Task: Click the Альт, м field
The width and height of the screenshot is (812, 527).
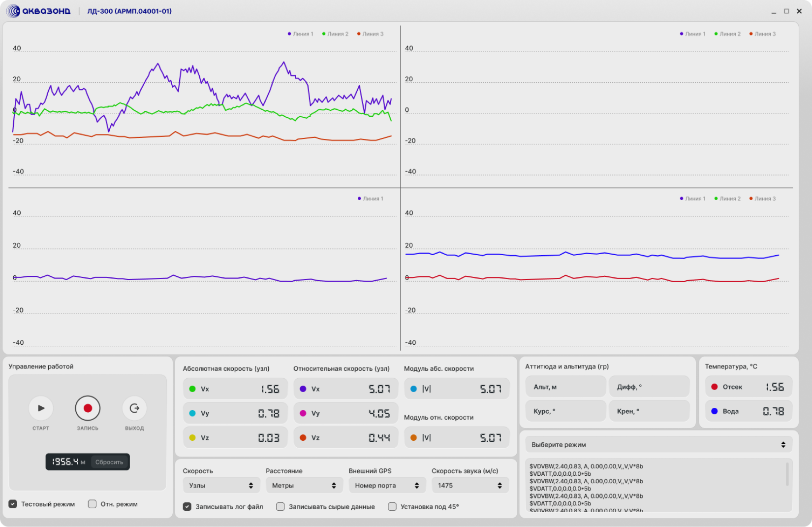Action: (565, 387)
